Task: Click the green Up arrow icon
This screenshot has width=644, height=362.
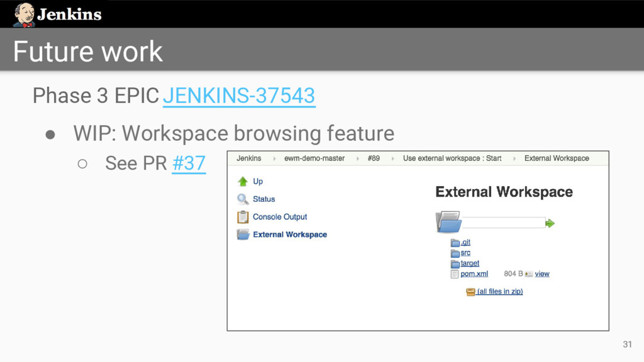Action: (243, 182)
